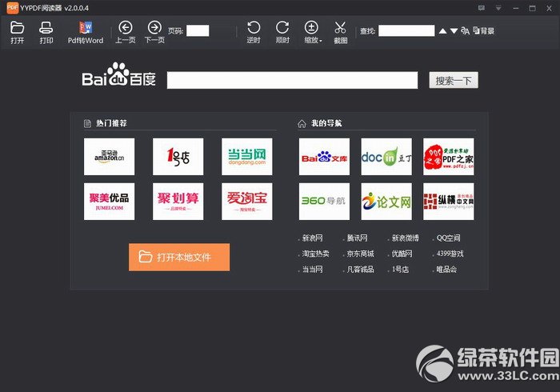Open the 京东商城 link

point(360,254)
